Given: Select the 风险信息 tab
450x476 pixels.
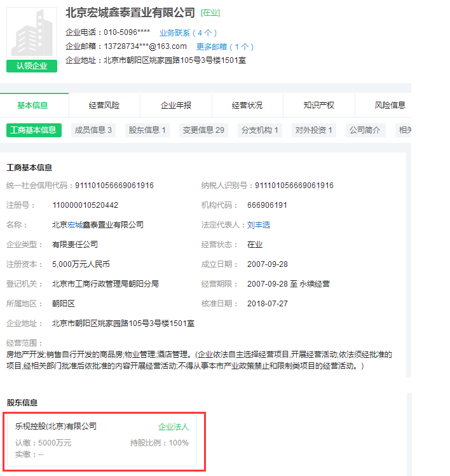Looking at the screenshot, I should (390, 105).
